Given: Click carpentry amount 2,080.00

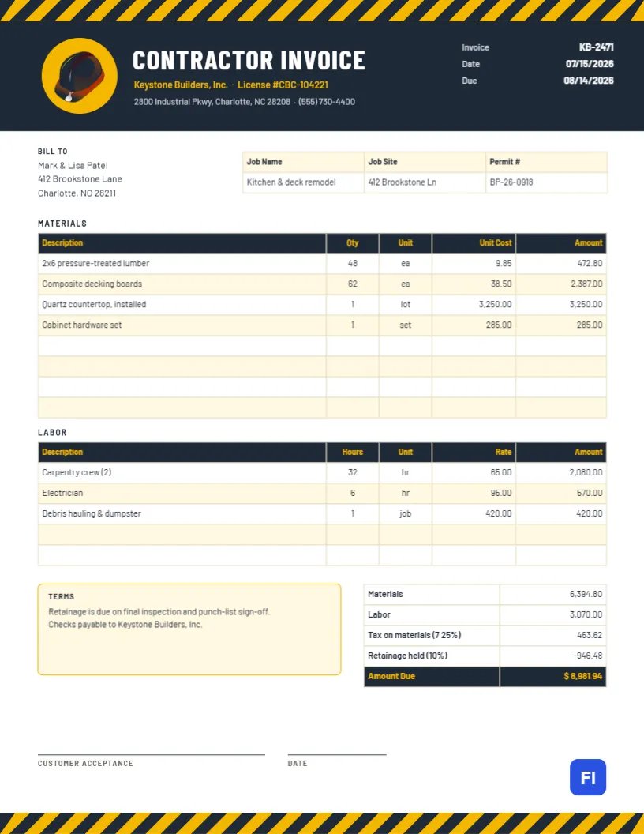Looking at the screenshot, I should click(x=586, y=472).
